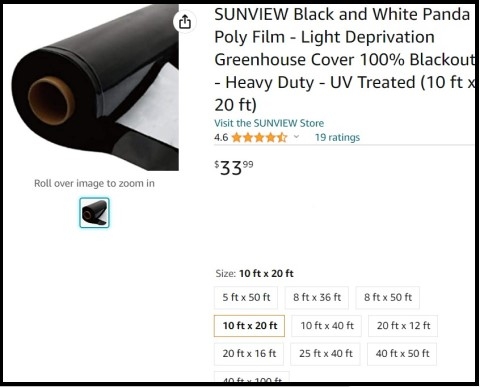This screenshot has width=480, height=387.
Task: Click the share icon on product image
Action: [185, 22]
